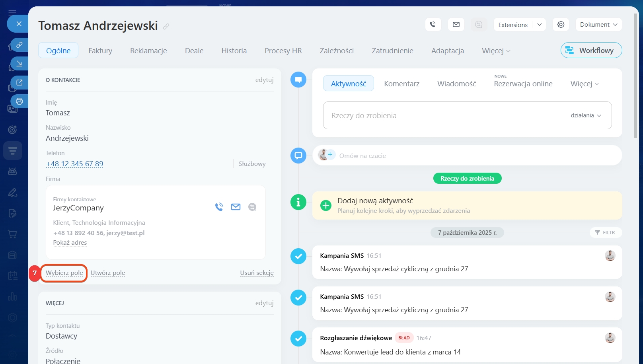Click the Workflowy button
The width and height of the screenshot is (643, 364).
[x=591, y=51]
